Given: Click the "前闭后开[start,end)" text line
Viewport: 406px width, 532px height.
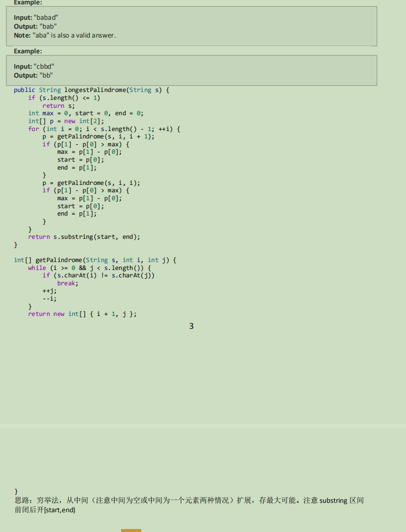Looking at the screenshot, I should pos(45,510).
